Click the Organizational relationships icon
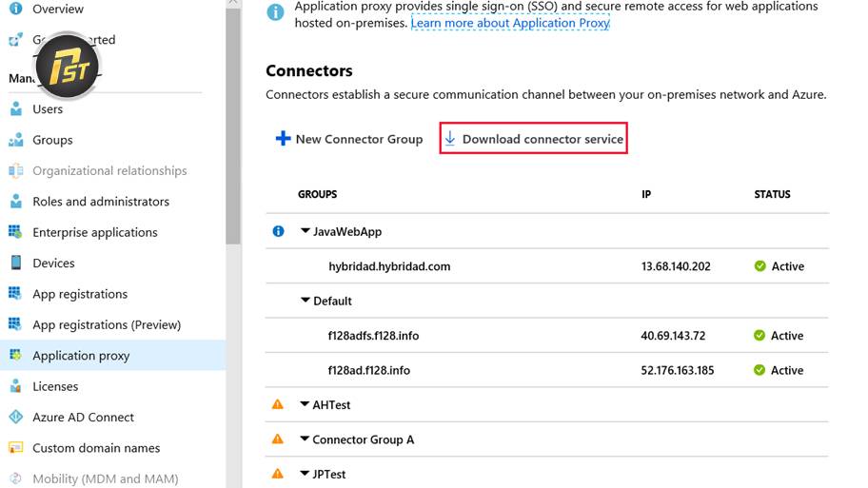This screenshot has height=488, width=868. coord(16,170)
